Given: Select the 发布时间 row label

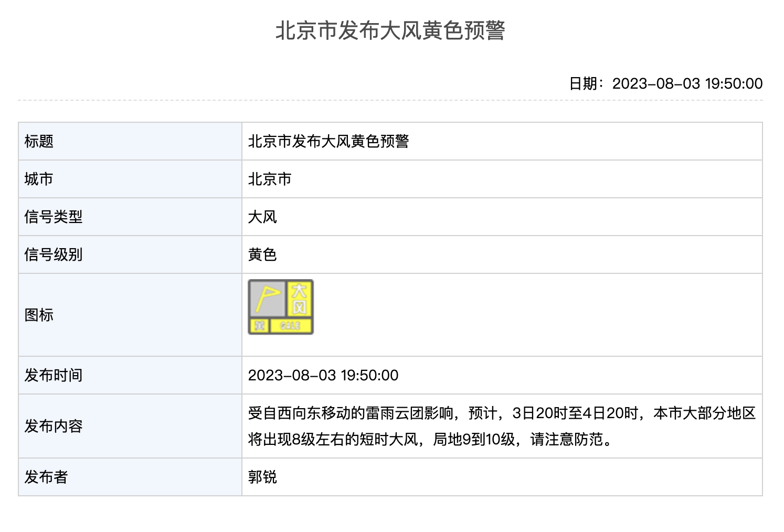Looking at the screenshot, I should click(54, 375).
